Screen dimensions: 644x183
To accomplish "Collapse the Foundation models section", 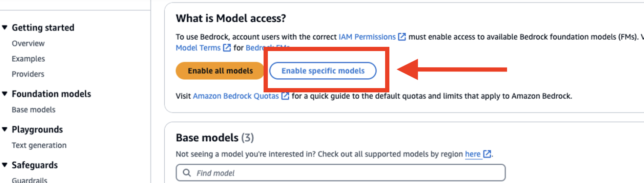I will coord(5,94).
